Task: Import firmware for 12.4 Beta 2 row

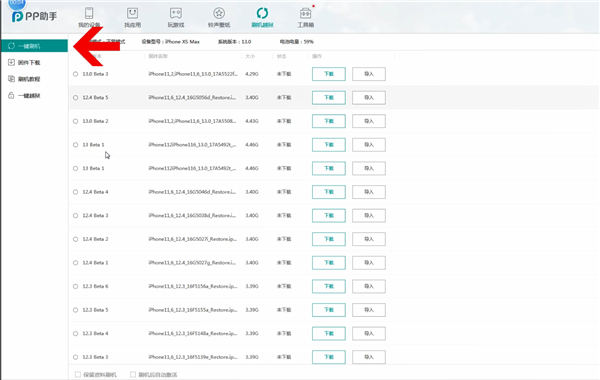Action: (369, 239)
